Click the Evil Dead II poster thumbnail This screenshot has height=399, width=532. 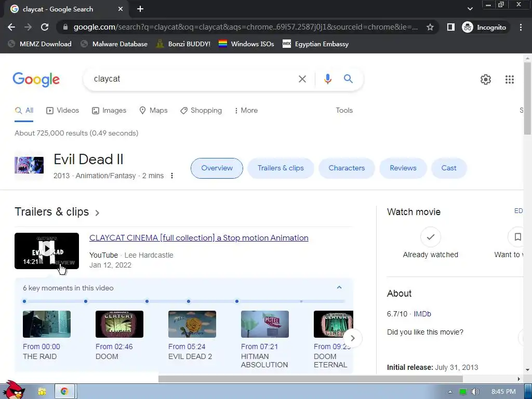(29, 165)
